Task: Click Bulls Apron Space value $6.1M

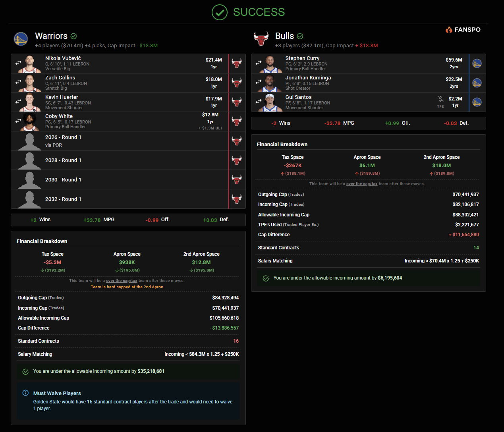Action: [x=367, y=165]
